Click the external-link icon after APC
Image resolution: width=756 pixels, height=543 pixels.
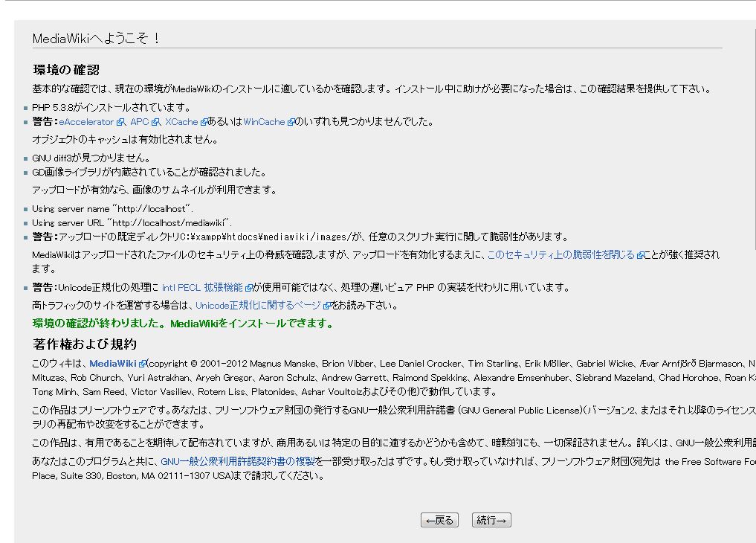(x=155, y=123)
